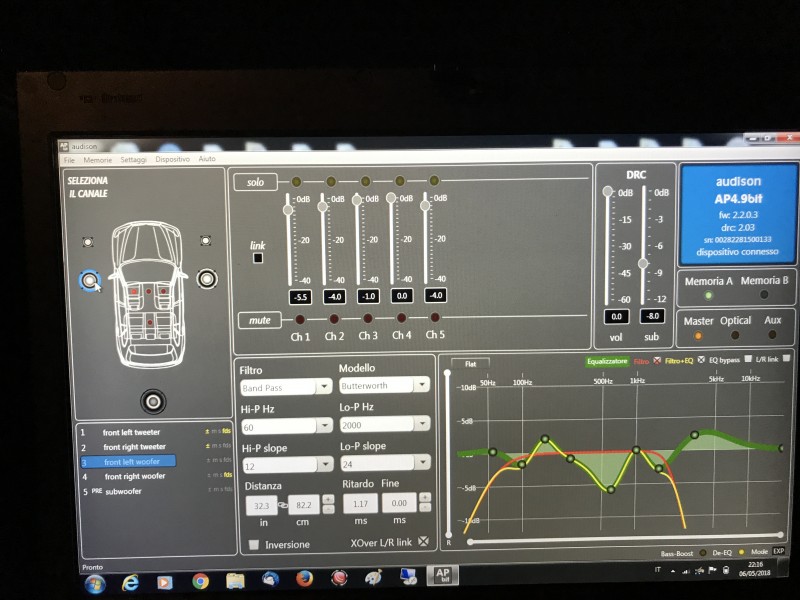Select front right woofer in channel list
This screenshot has width=800, height=600.
pos(135,477)
